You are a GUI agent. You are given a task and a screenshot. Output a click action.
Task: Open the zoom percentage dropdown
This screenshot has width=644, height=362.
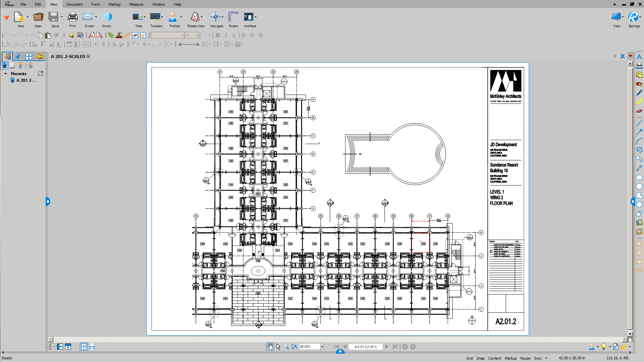pyautogui.click(x=322, y=347)
